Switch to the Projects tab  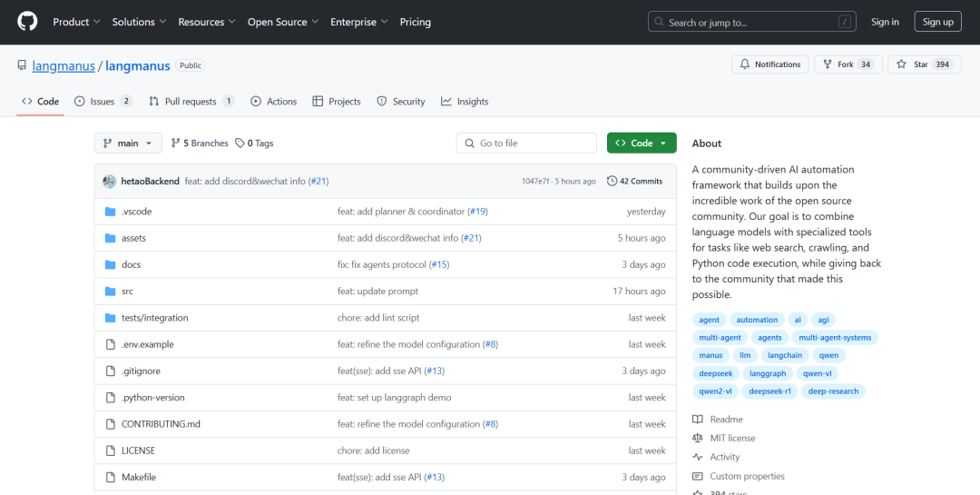[337, 102]
